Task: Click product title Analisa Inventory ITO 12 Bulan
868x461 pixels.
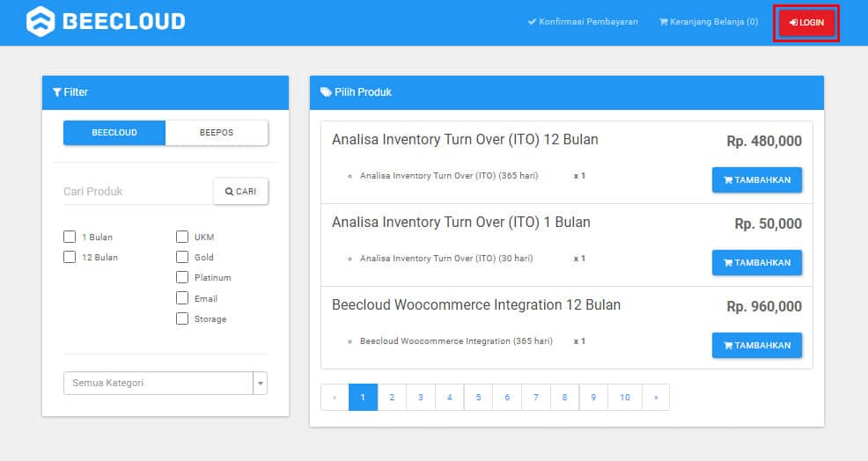Action: click(465, 140)
